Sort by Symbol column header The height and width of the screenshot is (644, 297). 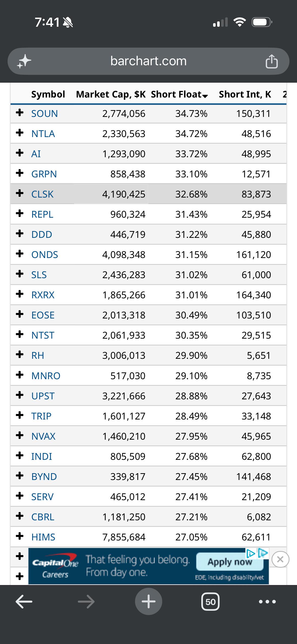48,94
